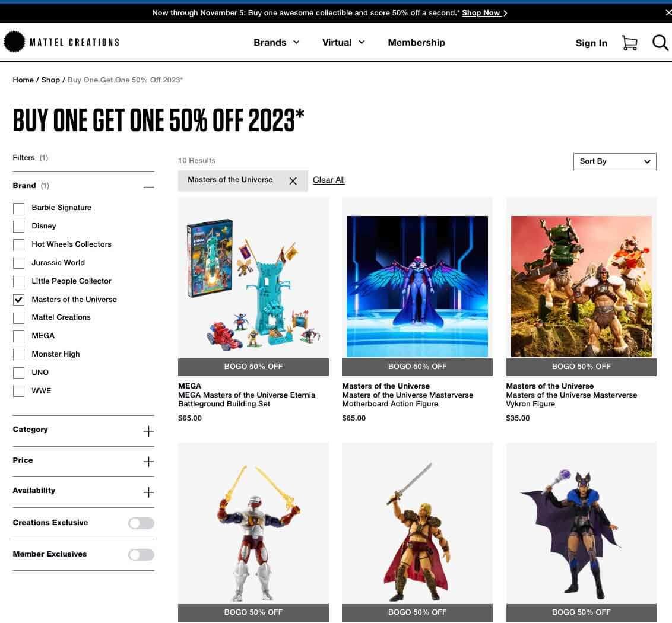Enable the Member Exclusives switch
This screenshot has width=672, height=623.
pos(141,554)
